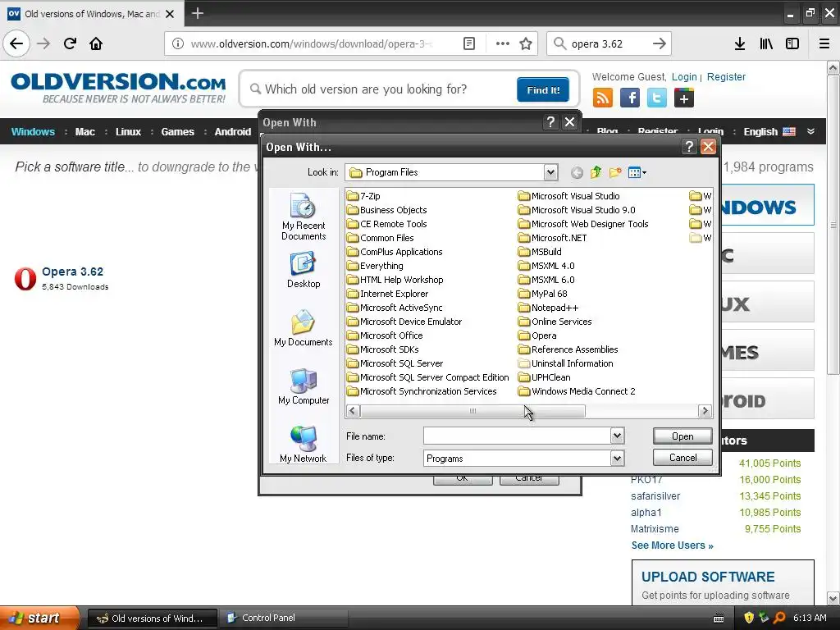The width and height of the screenshot is (840, 630).
Task: Click the Find It! button
Action: click(543, 89)
